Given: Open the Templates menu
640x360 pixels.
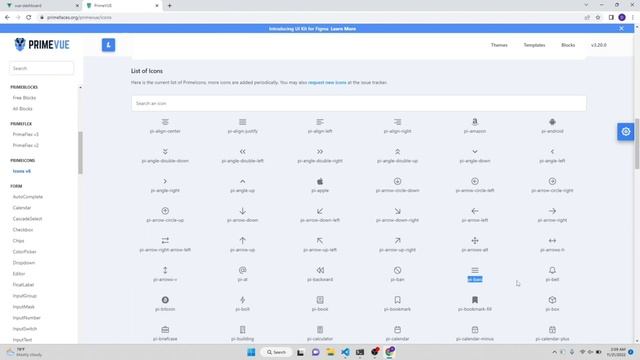Looking at the screenshot, I should [534, 45].
